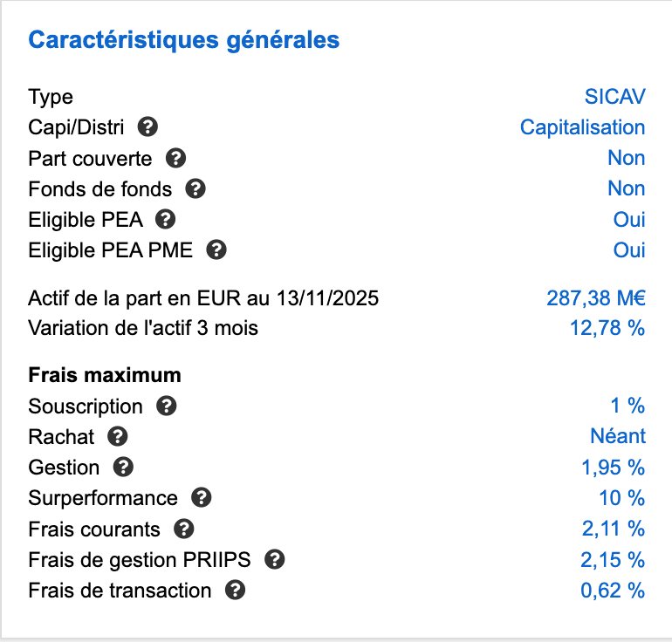Select the SICAV type value
The width and height of the screenshot is (672, 642).
pyautogui.click(x=615, y=97)
